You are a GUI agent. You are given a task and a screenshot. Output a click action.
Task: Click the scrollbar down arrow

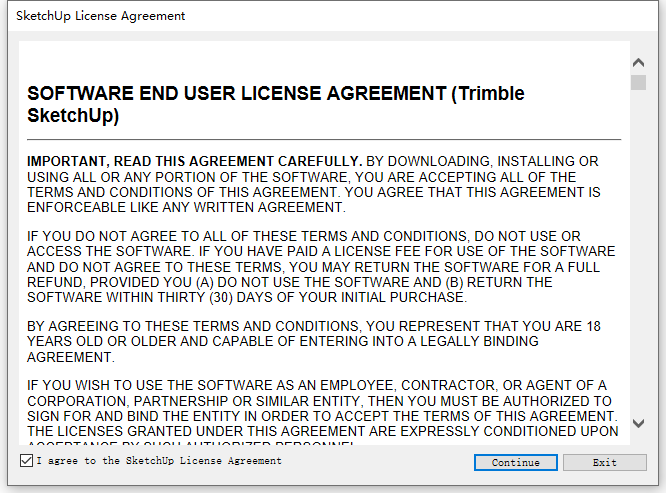click(x=638, y=423)
